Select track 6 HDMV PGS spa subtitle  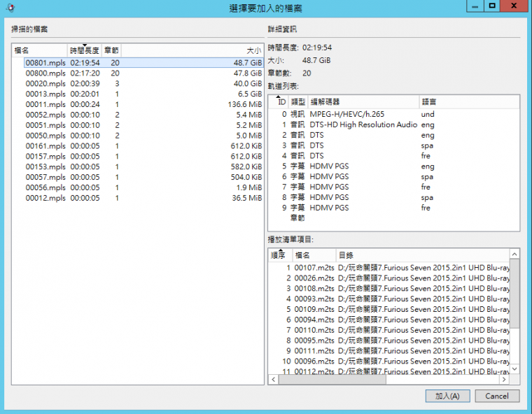tap(394, 177)
